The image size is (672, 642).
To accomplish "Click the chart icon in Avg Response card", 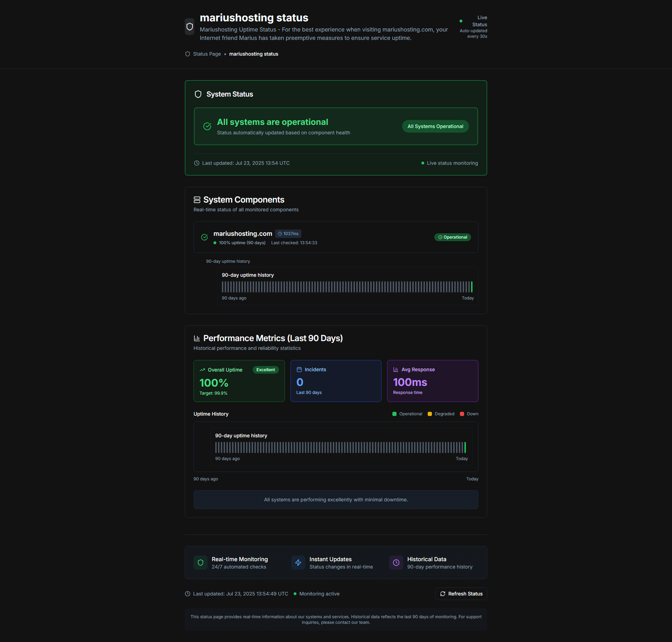I will click(x=396, y=369).
